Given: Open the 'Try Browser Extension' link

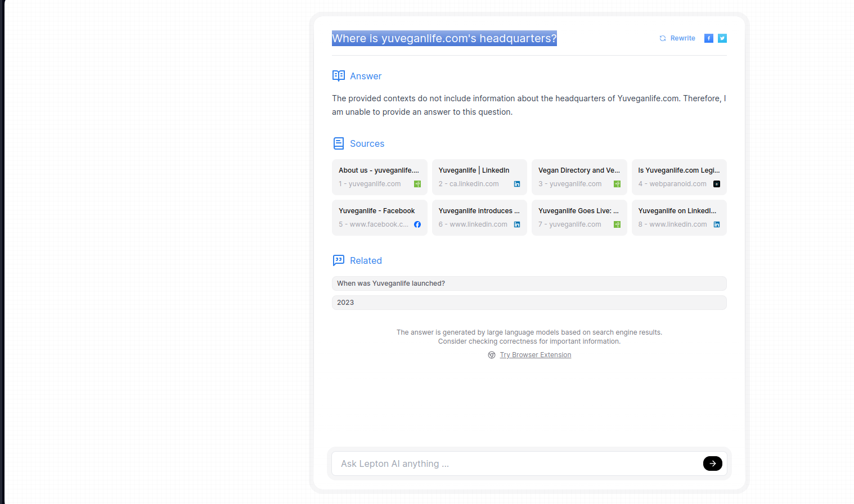Looking at the screenshot, I should click(x=536, y=355).
